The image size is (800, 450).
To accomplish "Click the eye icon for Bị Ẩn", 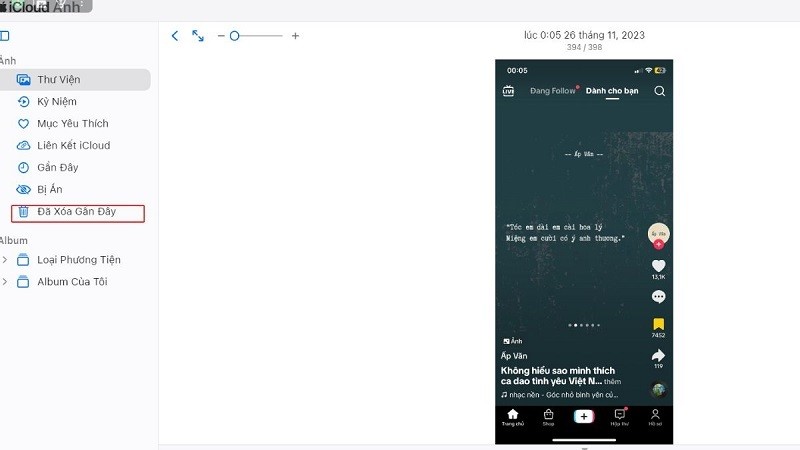I will 24,190.
